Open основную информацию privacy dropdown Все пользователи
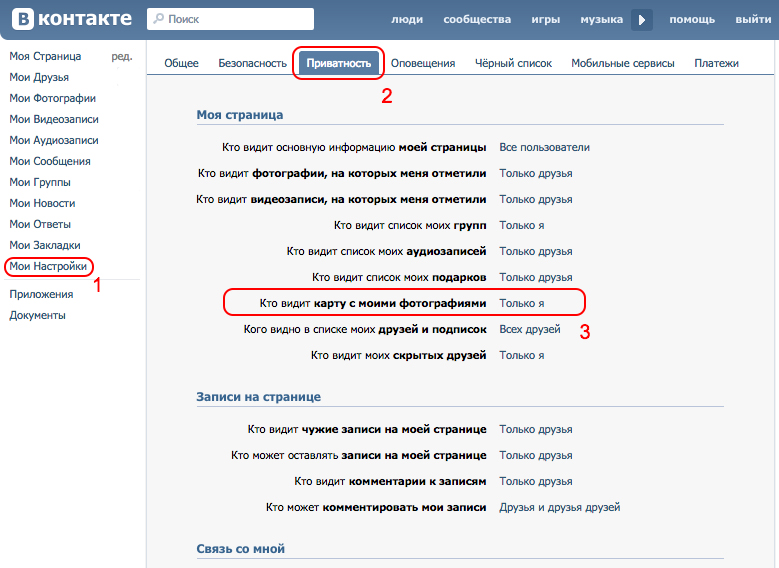 (545, 147)
